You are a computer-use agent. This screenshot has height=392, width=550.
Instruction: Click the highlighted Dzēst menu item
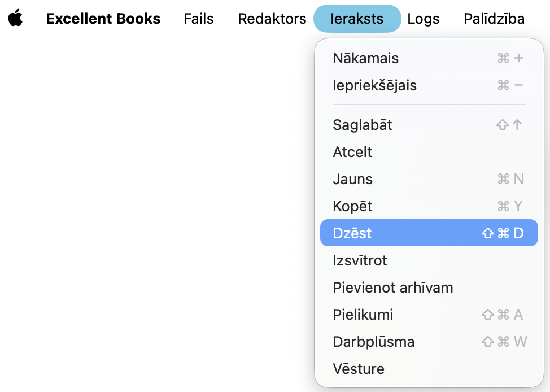(352, 233)
